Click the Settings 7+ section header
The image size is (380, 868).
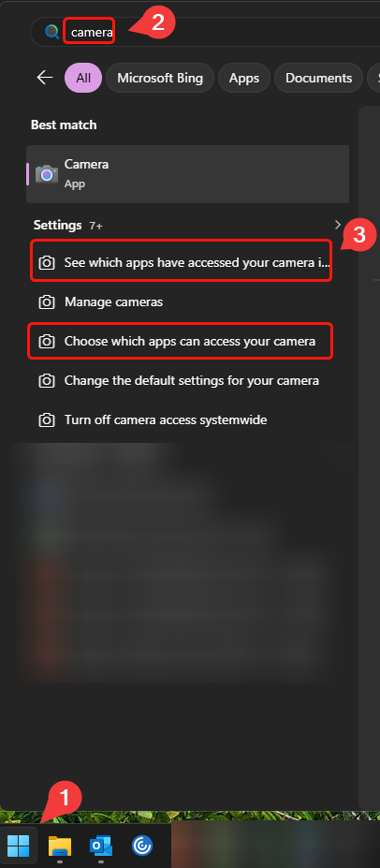point(68,226)
